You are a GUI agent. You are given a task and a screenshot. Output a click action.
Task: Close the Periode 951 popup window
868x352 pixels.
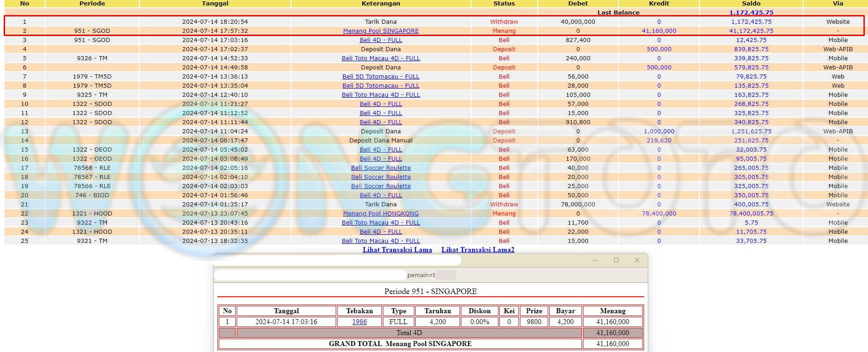(x=637, y=260)
